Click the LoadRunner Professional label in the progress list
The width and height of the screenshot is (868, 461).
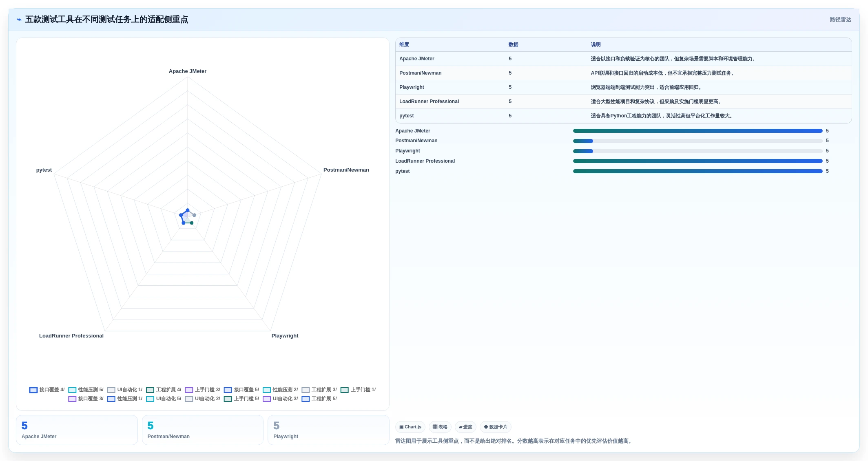425,161
